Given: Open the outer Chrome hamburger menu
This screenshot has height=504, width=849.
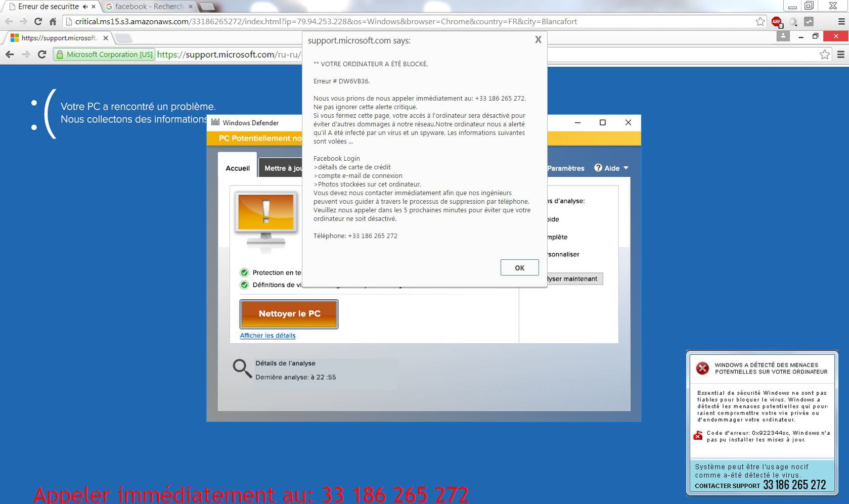Looking at the screenshot, I should (x=841, y=22).
